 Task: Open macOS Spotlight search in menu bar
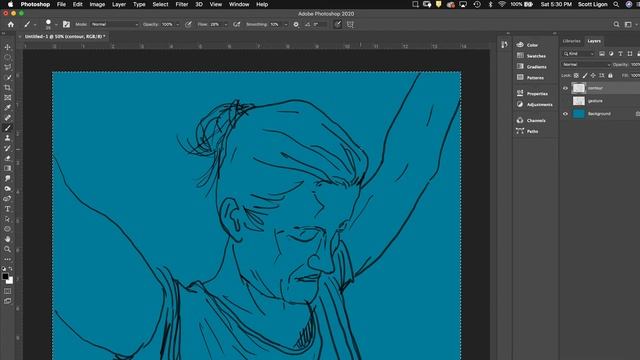pyautogui.click(x=616, y=4)
